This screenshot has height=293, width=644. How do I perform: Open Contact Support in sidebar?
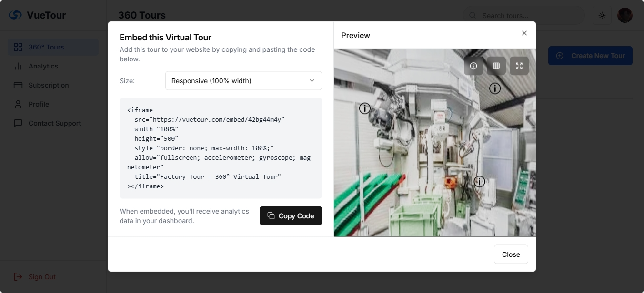tap(53, 123)
